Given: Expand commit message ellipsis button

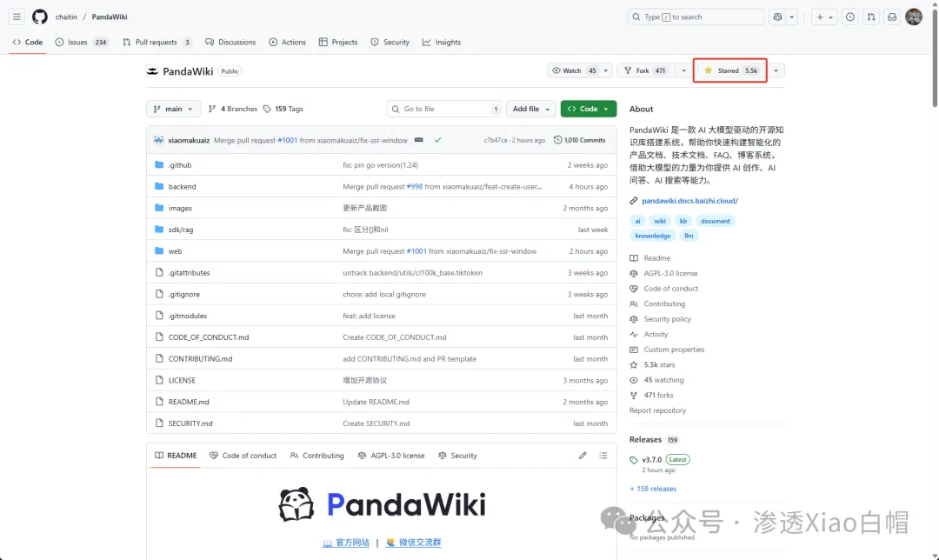Looking at the screenshot, I should point(418,140).
